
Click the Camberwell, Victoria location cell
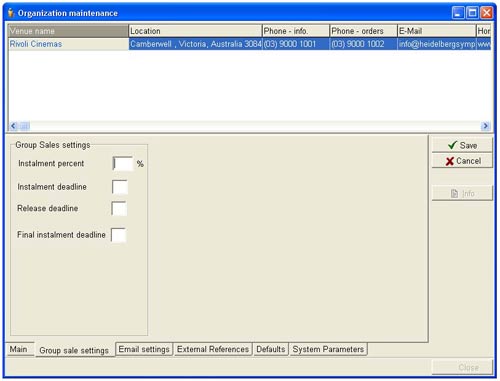pyautogui.click(x=195, y=44)
